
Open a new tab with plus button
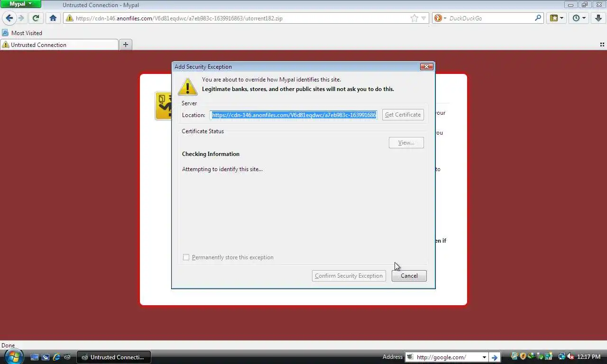point(126,45)
